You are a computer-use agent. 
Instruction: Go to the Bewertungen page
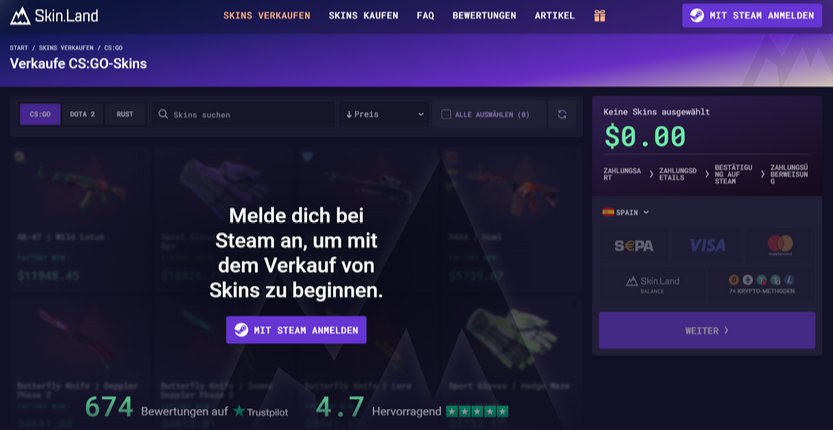point(484,16)
